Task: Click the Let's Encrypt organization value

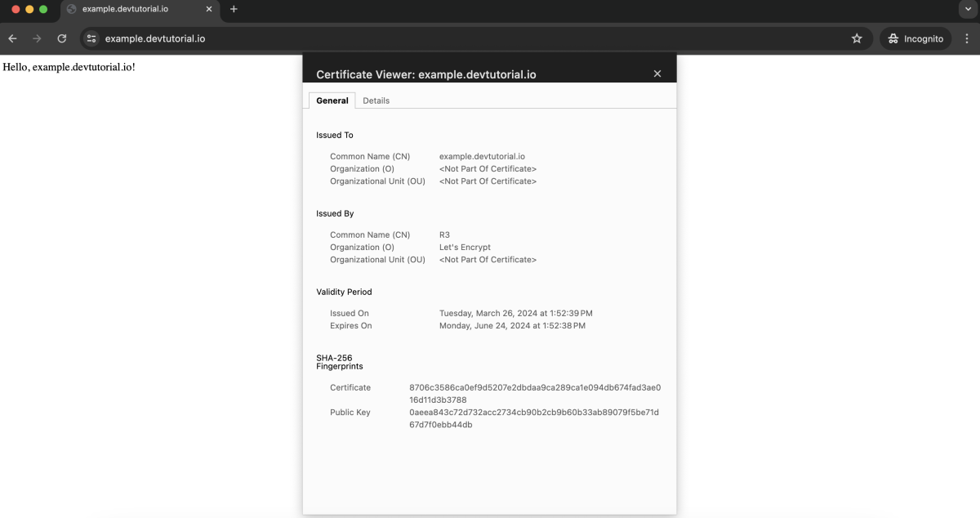Action: (x=465, y=247)
